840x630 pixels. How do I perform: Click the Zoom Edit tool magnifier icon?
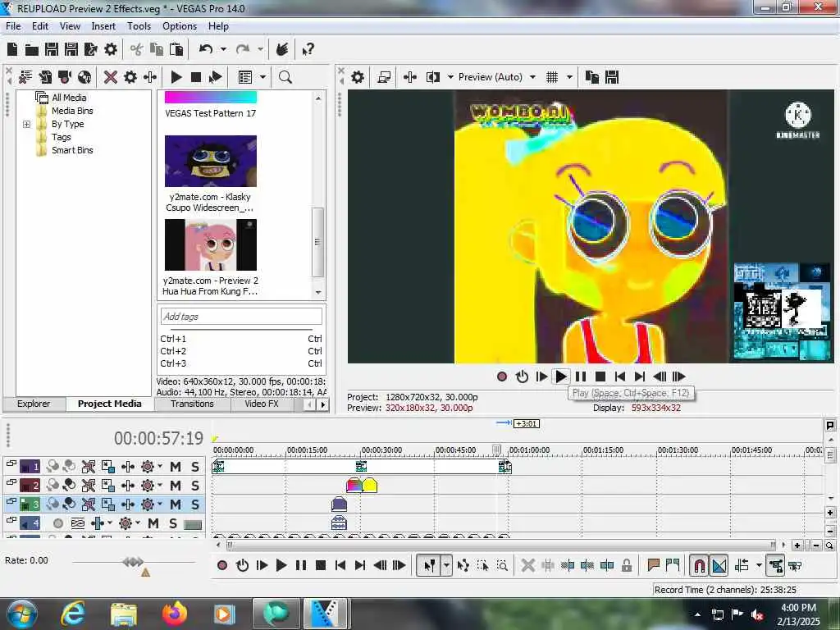click(503, 565)
